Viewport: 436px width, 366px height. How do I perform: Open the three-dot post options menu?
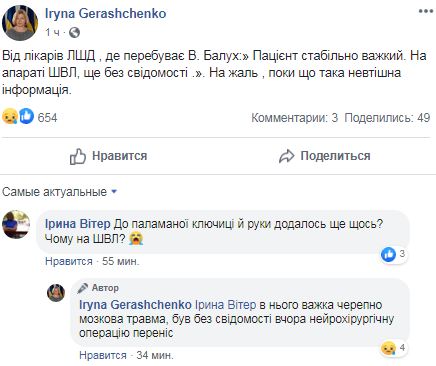(x=425, y=11)
